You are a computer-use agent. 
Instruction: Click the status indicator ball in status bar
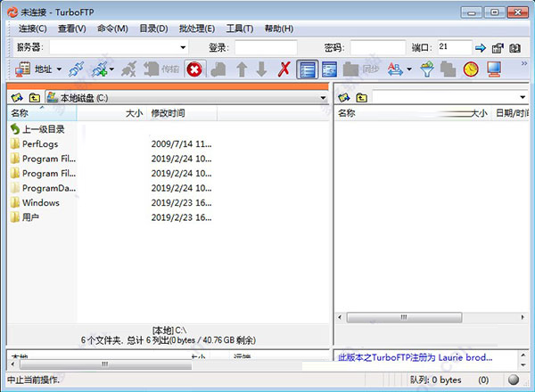[x=514, y=380]
